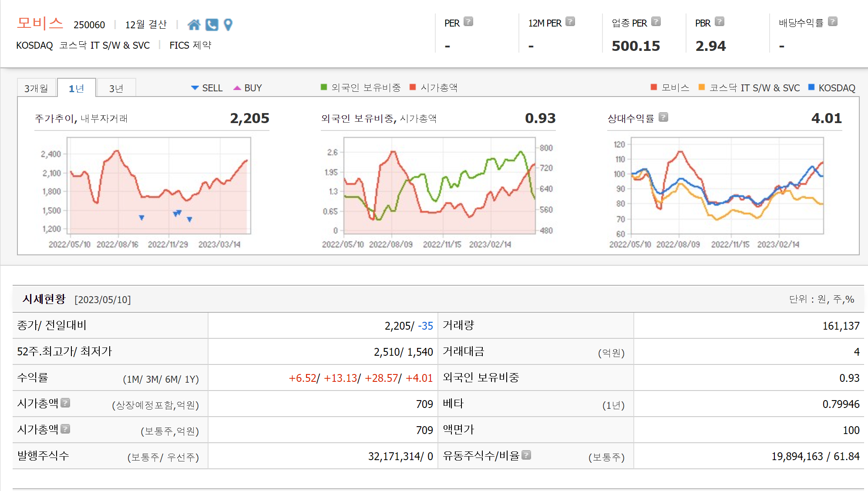868x491 pixels.
Task: Click the 상대수익률 help icon
Action: 663,117
